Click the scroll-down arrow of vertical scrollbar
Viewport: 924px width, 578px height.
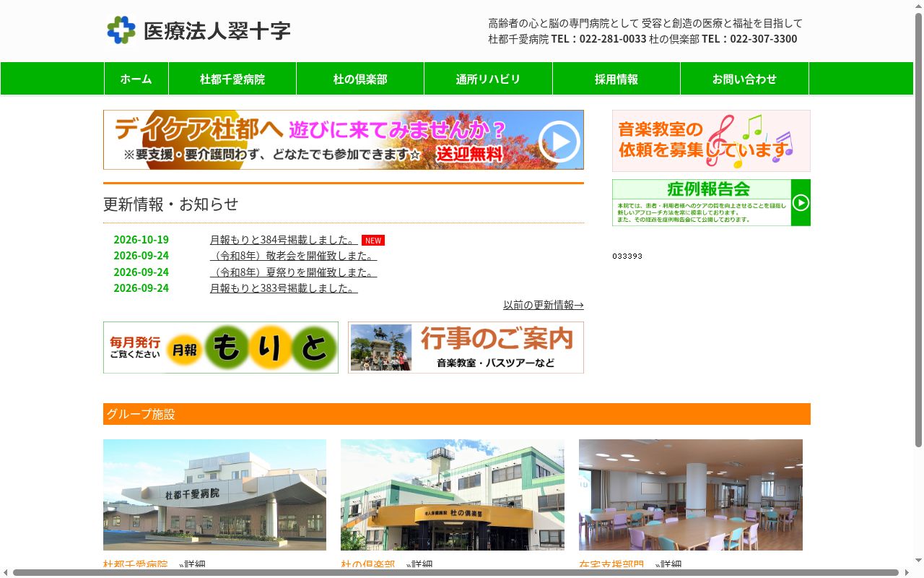pos(919,561)
